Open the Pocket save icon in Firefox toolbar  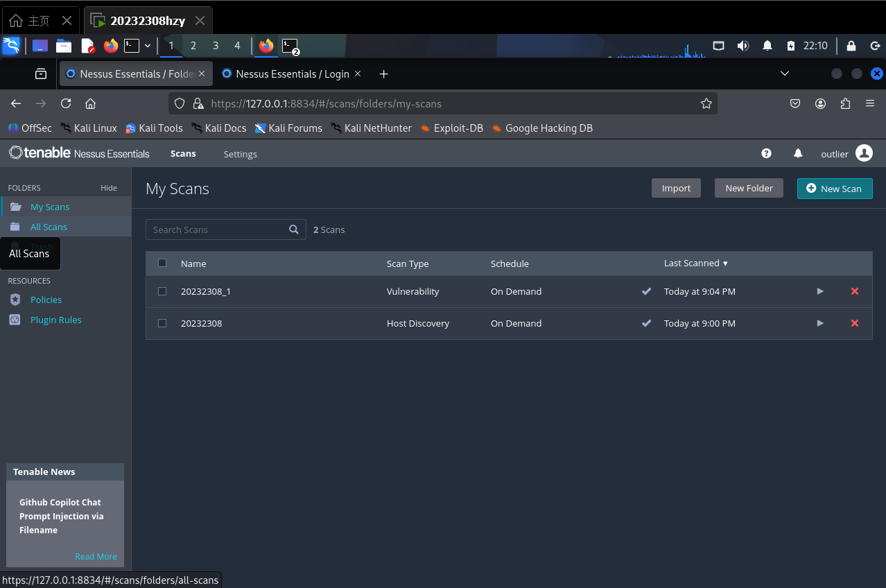click(795, 103)
